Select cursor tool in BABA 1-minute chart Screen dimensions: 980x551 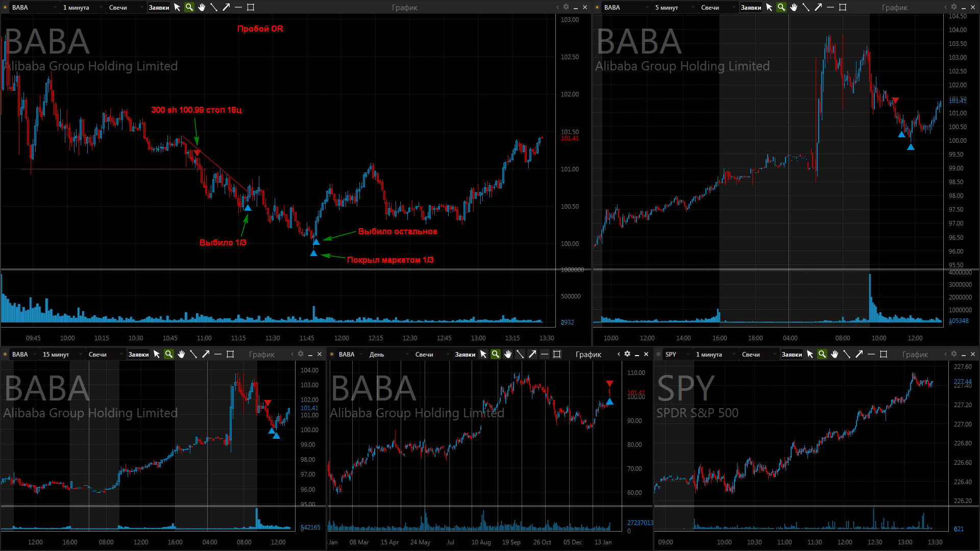click(x=177, y=7)
